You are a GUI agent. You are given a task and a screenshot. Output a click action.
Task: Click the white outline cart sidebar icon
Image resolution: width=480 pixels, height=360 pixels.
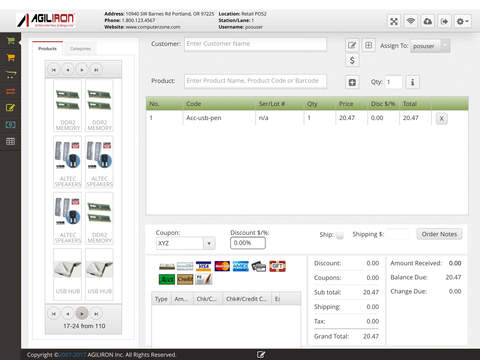point(11,74)
